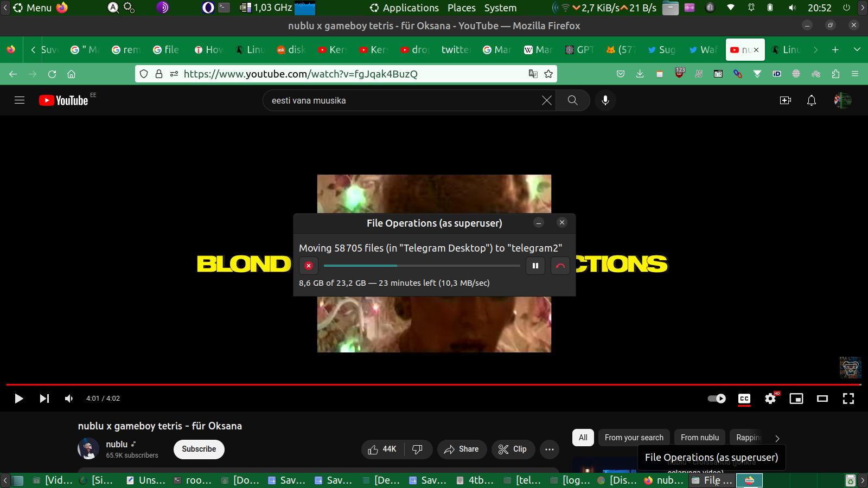Go to the YouTube home logo
Viewport: 868px width, 488px height.
tap(63, 100)
